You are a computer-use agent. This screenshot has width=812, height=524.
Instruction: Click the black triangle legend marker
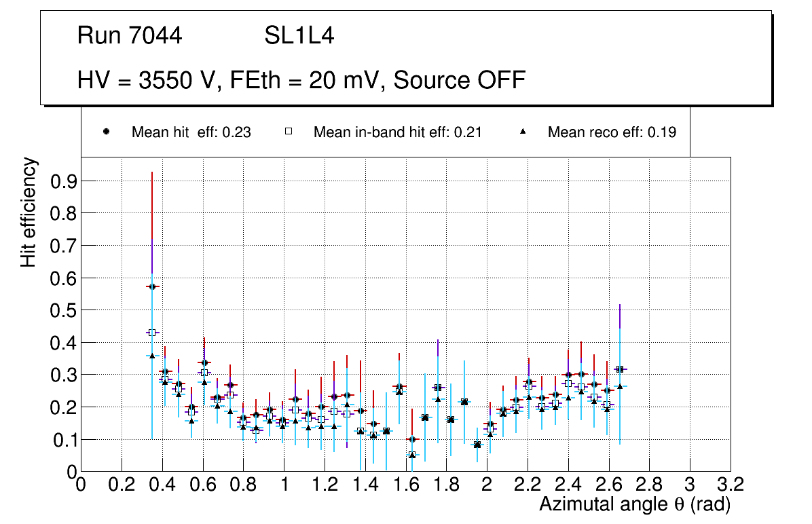pyautogui.click(x=523, y=132)
